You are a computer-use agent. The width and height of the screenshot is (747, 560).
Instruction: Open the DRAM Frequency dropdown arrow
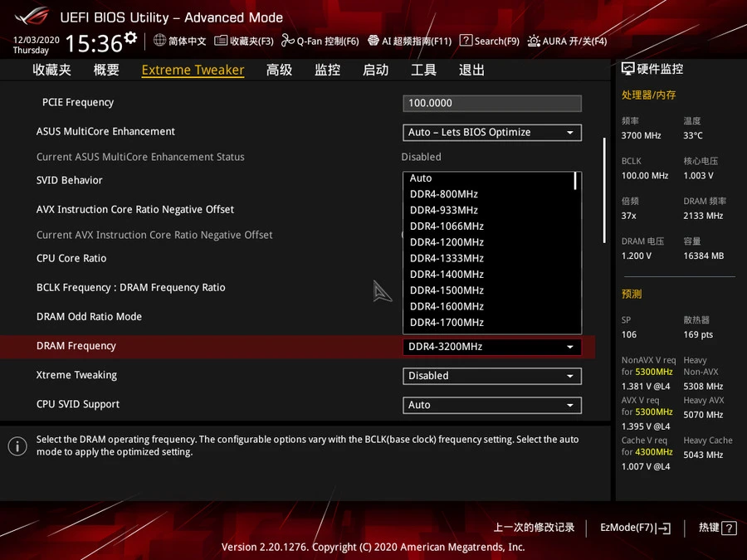(569, 347)
